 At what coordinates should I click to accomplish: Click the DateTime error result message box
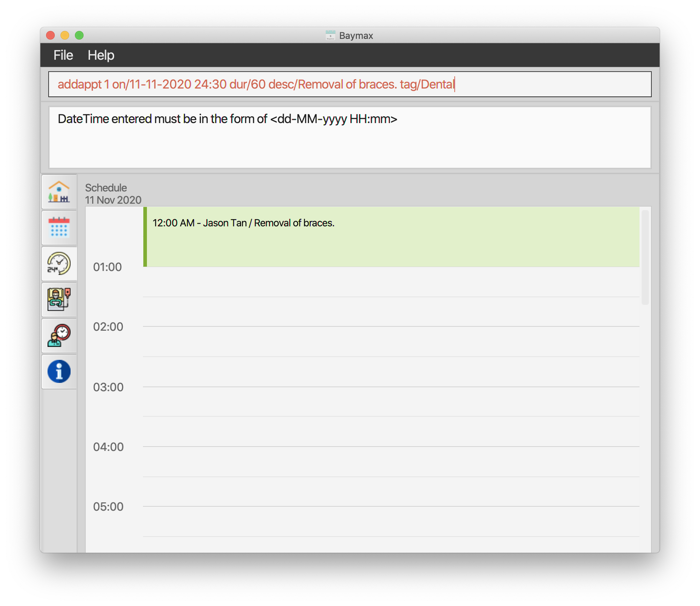coord(349,137)
